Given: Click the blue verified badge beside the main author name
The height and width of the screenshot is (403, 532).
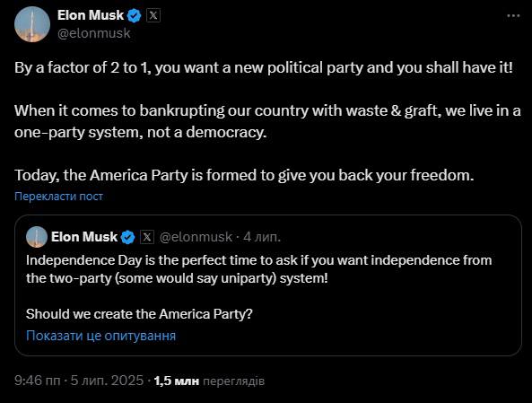Looking at the screenshot, I should coord(134,15).
